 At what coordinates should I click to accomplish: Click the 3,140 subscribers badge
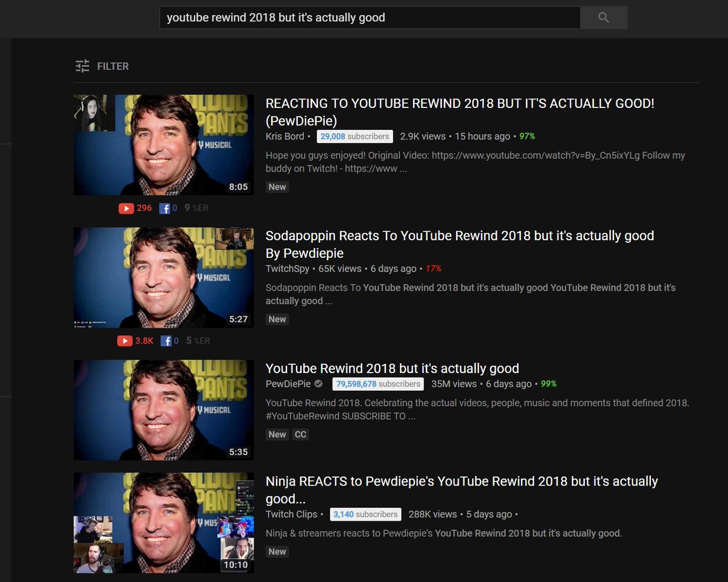pos(366,514)
